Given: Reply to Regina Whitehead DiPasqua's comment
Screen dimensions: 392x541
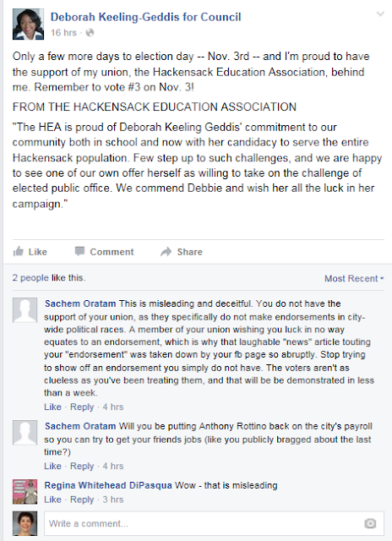Looking at the screenshot, I should coord(82,500).
